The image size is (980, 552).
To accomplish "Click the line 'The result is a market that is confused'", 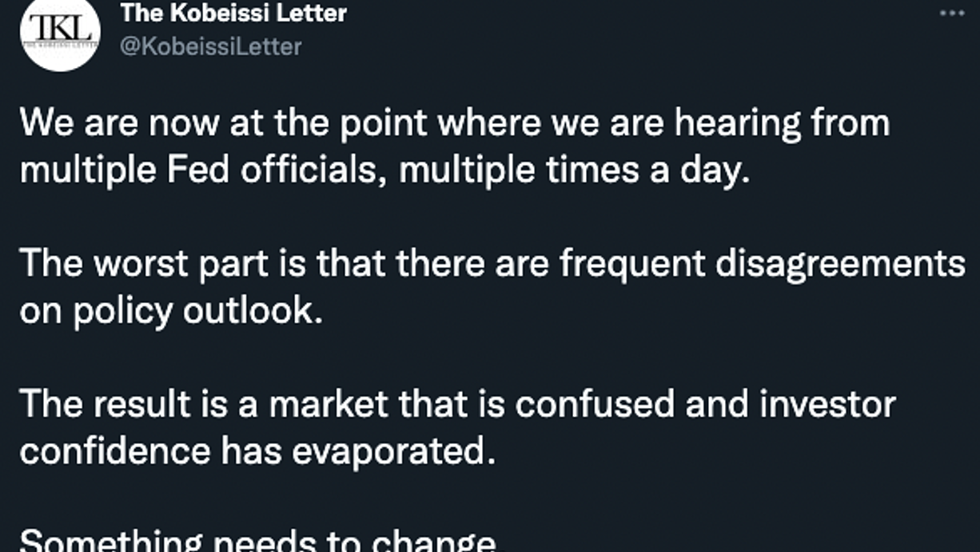I will click(457, 405).
